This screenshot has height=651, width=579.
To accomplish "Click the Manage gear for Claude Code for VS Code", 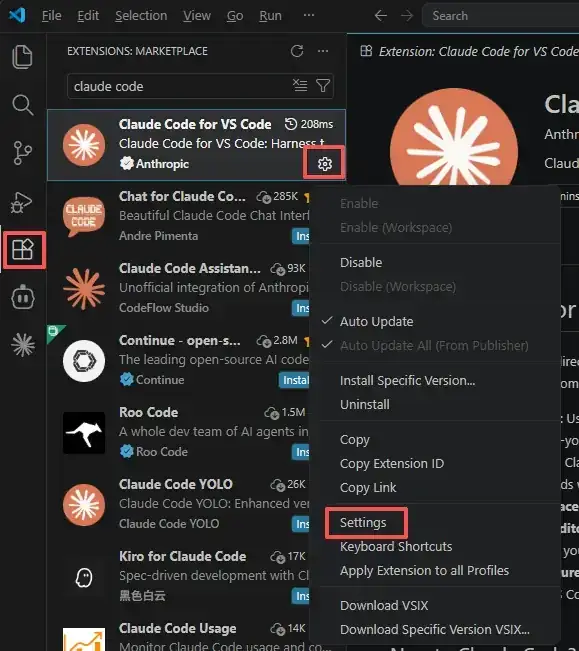I will click(325, 164).
